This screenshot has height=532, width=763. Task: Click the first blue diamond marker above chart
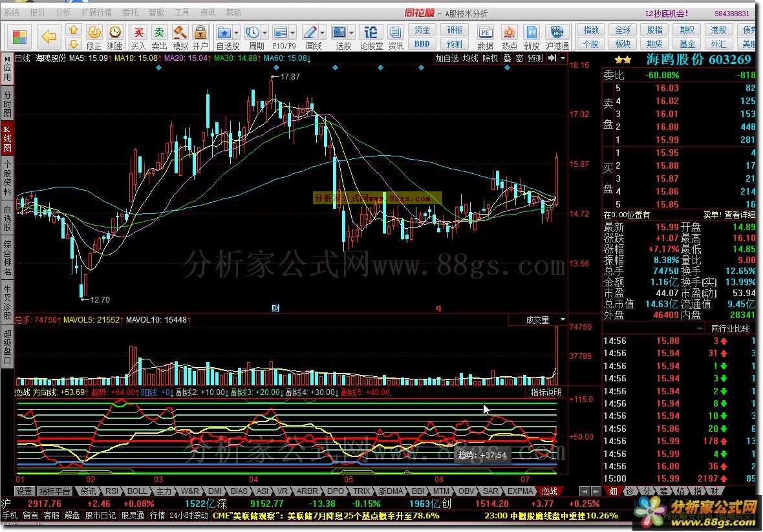158,68
